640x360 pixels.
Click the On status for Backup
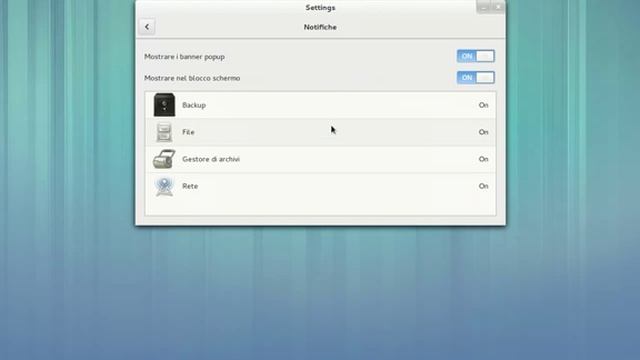tap(483, 105)
